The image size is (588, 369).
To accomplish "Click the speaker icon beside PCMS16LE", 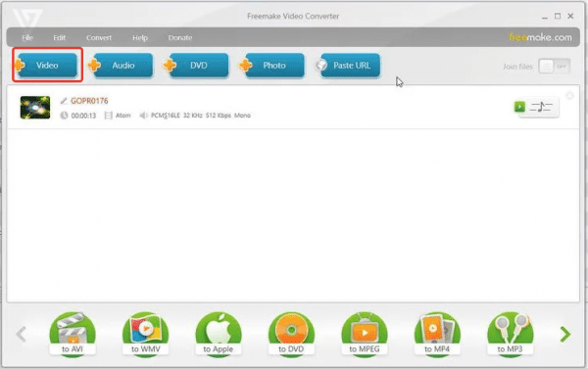I will point(143,115).
